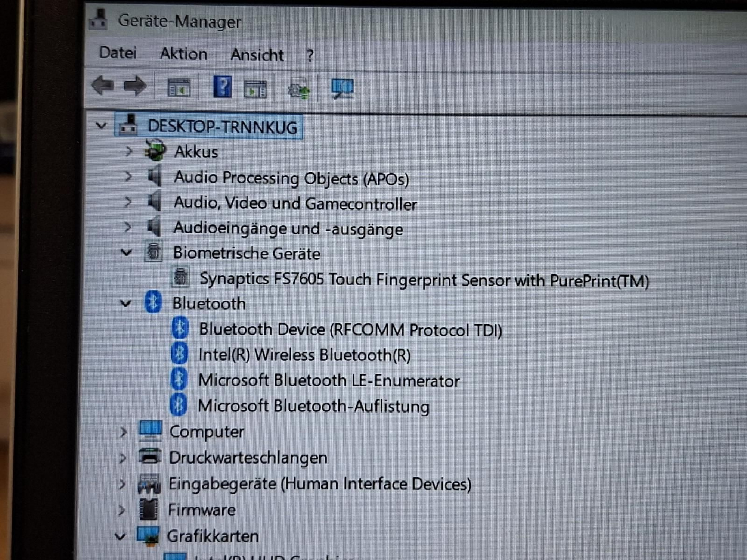Click fingerprint icon beside Synaptics FS7605 sensor
Viewport: 747px width, 560px height.
click(x=180, y=277)
